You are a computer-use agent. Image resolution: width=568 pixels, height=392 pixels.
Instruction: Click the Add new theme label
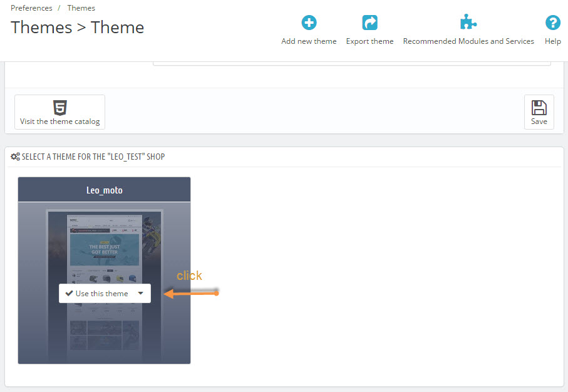click(309, 41)
